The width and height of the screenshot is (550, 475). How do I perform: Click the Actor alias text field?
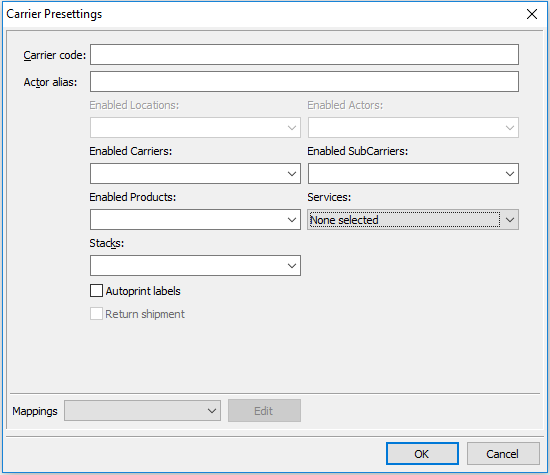(304, 81)
